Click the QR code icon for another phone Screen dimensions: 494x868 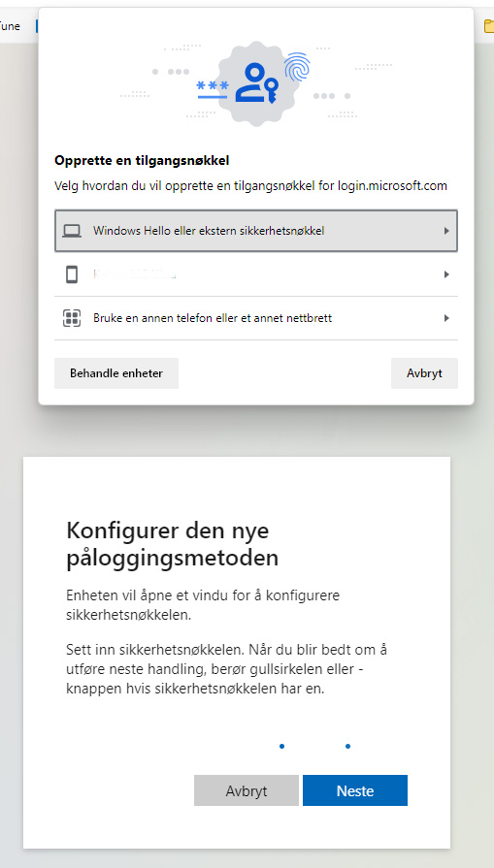tap(72, 318)
